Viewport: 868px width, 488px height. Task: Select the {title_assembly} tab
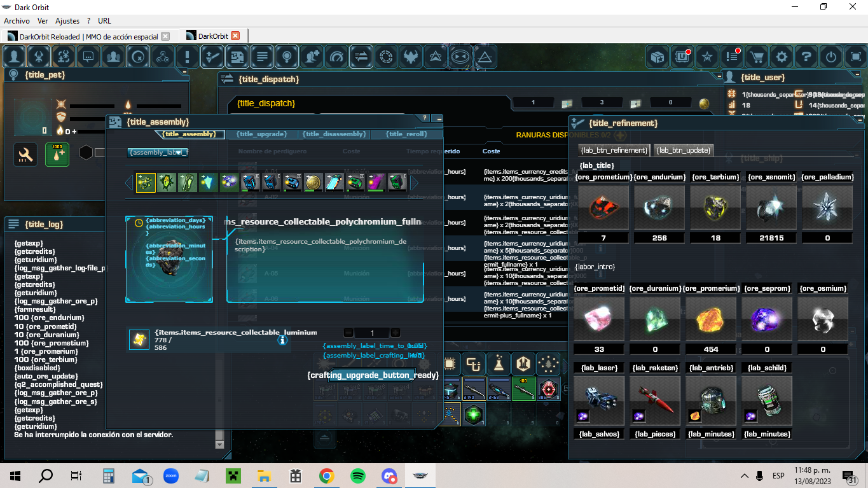tap(189, 134)
